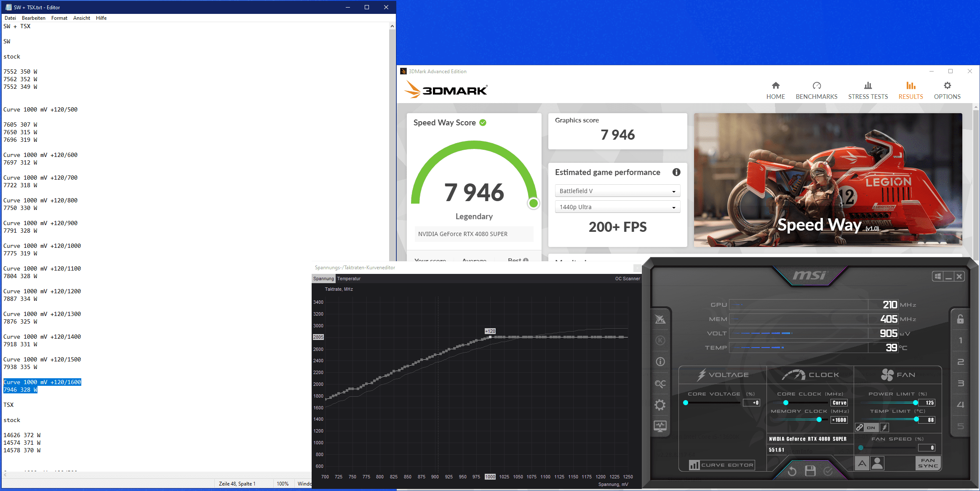Click Editor scrollbar up arrow
Image resolution: width=980 pixels, height=491 pixels.
(x=392, y=26)
